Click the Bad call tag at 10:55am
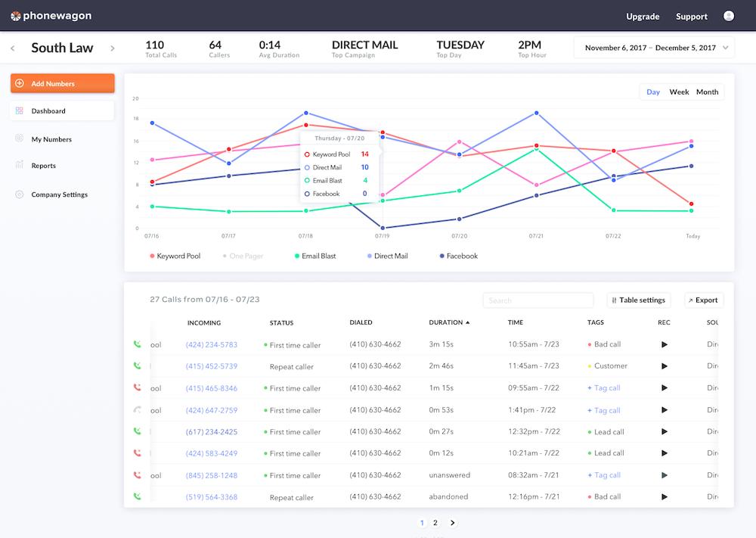 click(604, 344)
